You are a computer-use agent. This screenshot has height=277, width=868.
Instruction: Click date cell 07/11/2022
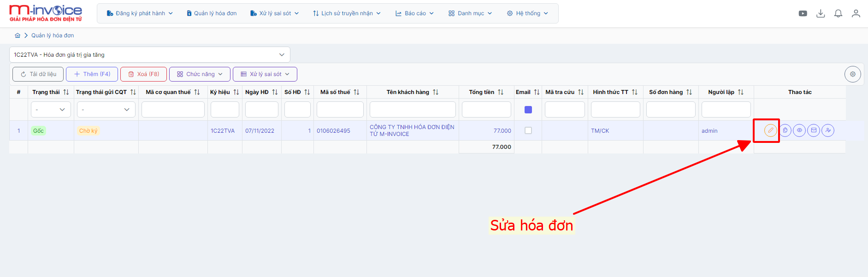pyautogui.click(x=260, y=131)
